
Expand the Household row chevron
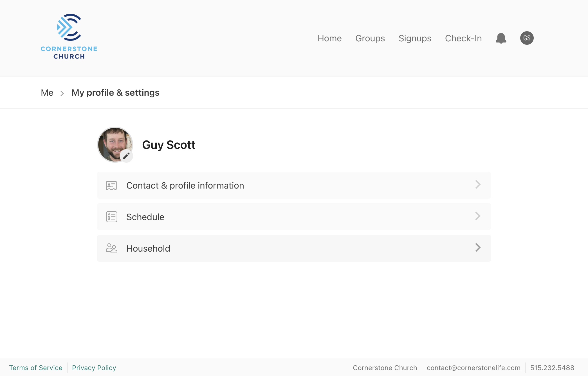478,248
